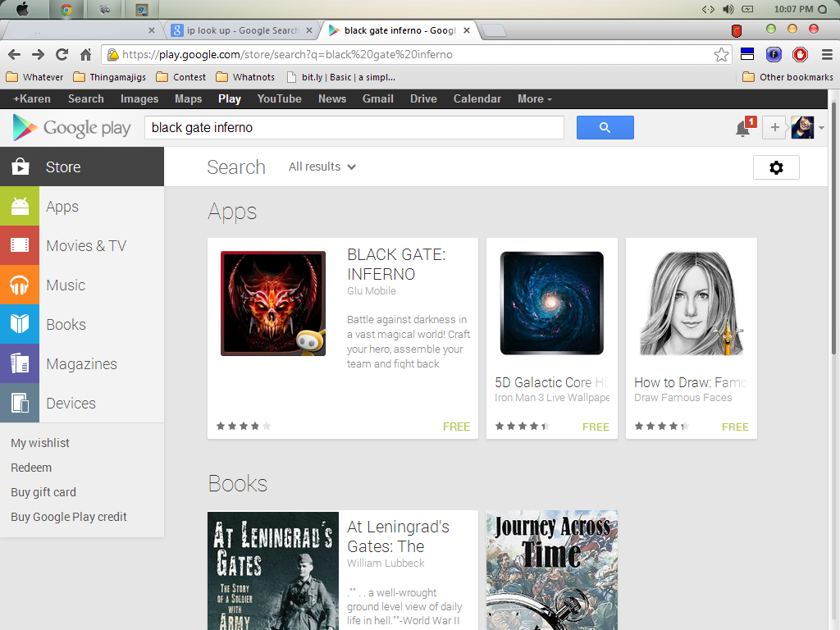Click the red film Movies & TV icon
The width and height of the screenshot is (840, 630).
(20, 245)
